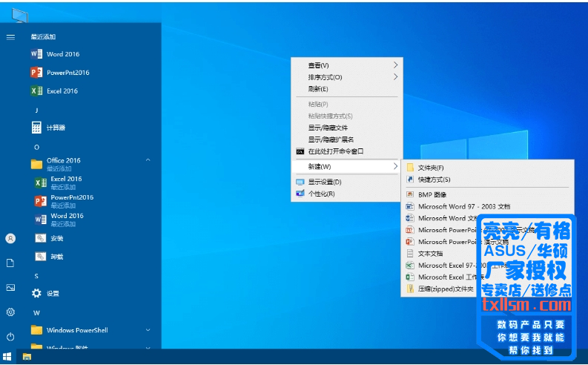This screenshot has height=365, width=588.
Task: Create a 压缩(zipped)文件夹
Action: pos(487,289)
